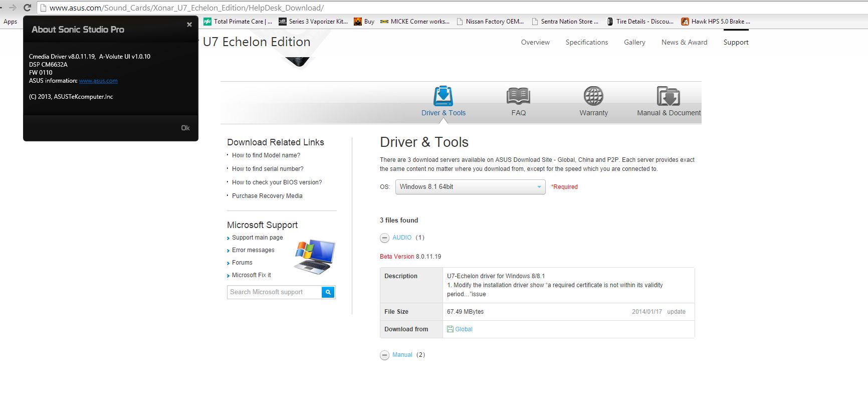Screen dimensions: 868x419
Task: Switch to the Specifications tab
Action: click(587, 42)
